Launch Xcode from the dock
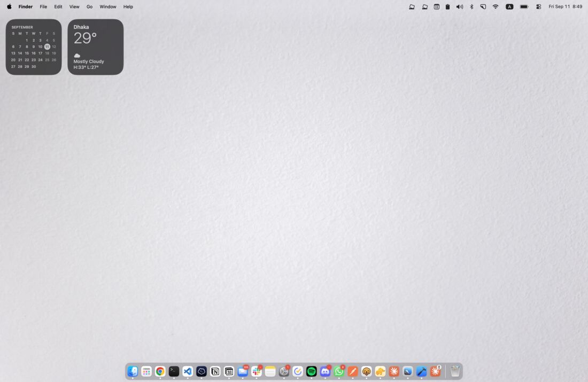The image size is (588, 382). [x=422, y=371]
